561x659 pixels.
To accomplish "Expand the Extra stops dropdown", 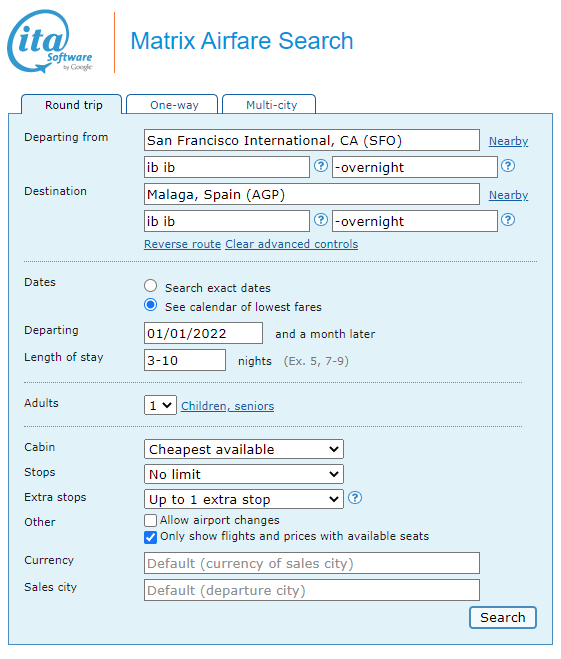I will (244, 499).
